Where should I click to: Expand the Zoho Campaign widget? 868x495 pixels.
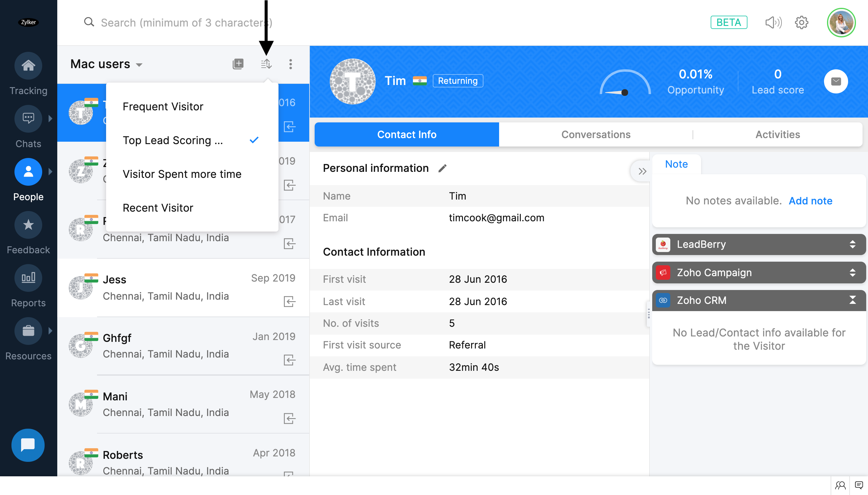point(852,273)
